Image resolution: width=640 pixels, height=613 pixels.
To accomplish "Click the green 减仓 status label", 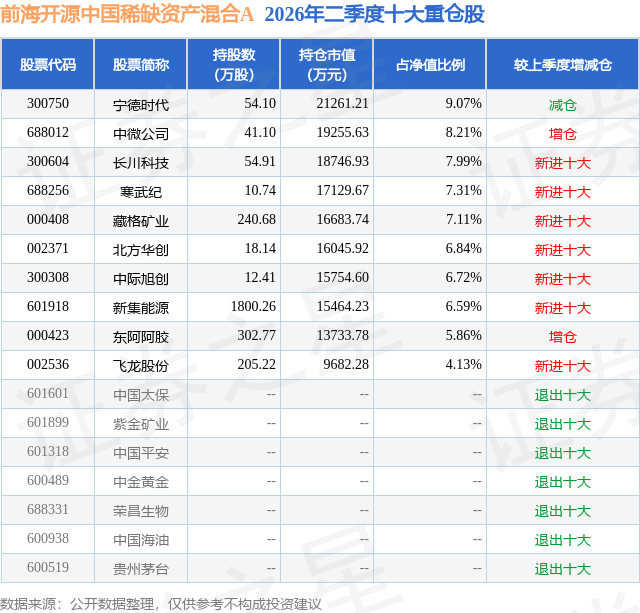I will 562,105.
